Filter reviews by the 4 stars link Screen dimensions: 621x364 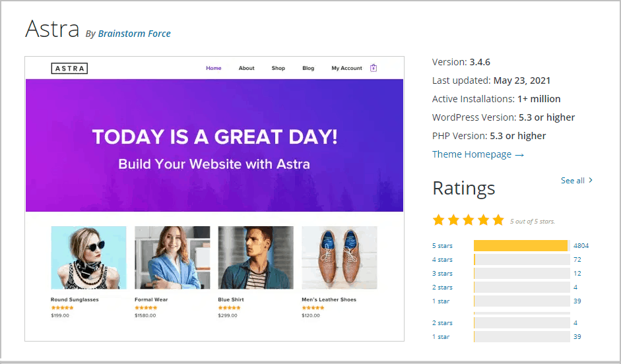click(442, 260)
